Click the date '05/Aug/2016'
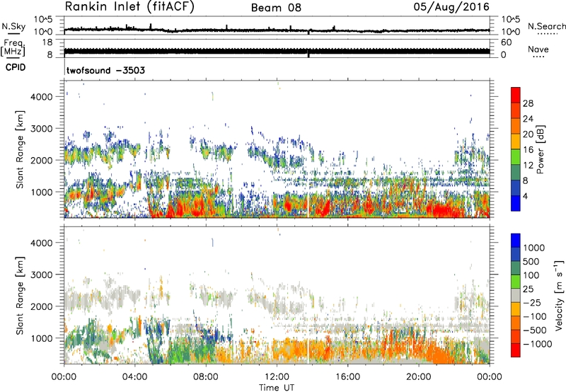 [x=451, y=7]
